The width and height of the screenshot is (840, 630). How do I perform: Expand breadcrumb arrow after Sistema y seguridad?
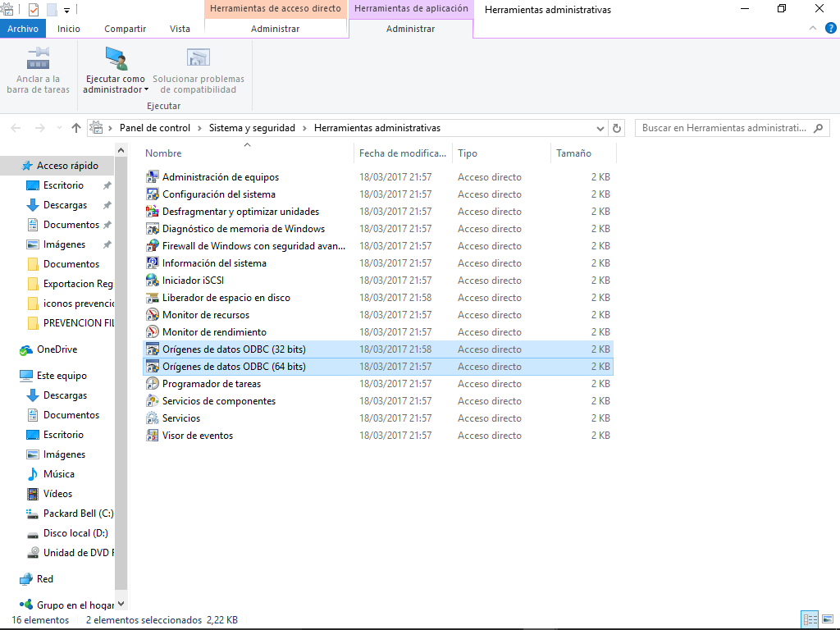click(304, 128)
